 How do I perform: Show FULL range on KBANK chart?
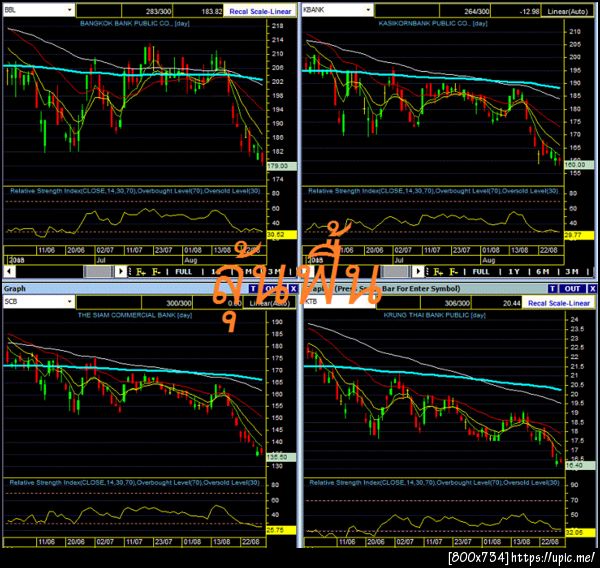(x=481, y=272)
